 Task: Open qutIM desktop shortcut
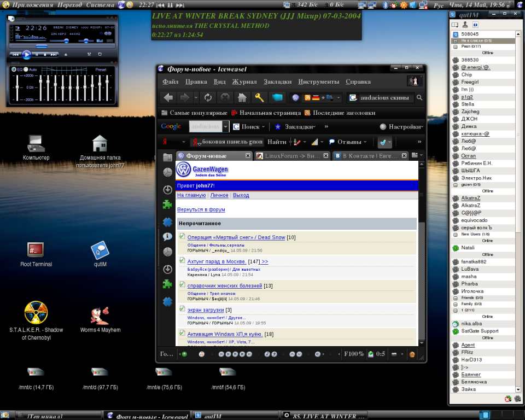point(100,250)
